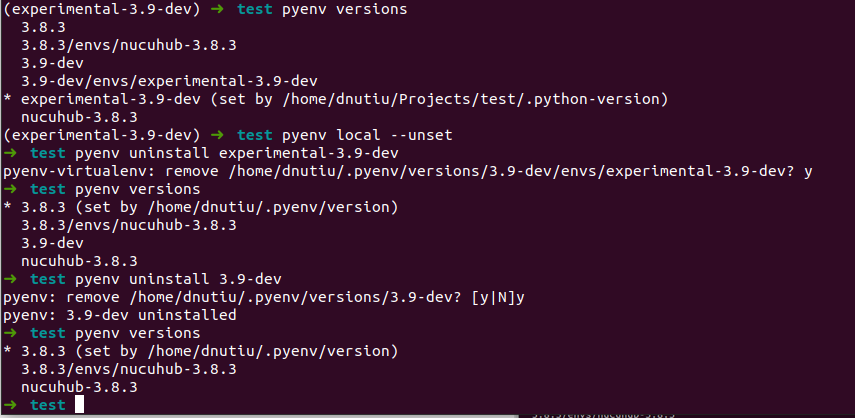
Task: Click the green arrow on the last prompt line
Action: (10, 405)
